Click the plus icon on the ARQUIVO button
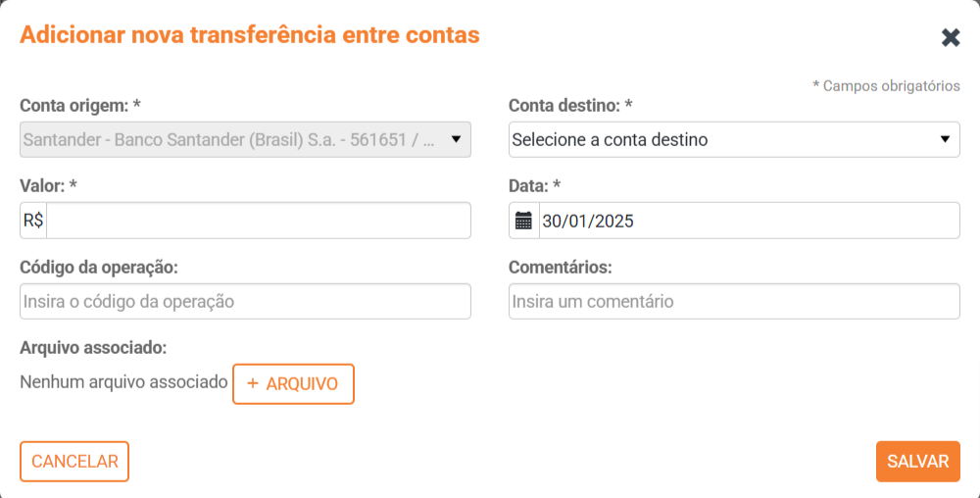This screenshot has height=498, width=980. (x=253, y=383)
